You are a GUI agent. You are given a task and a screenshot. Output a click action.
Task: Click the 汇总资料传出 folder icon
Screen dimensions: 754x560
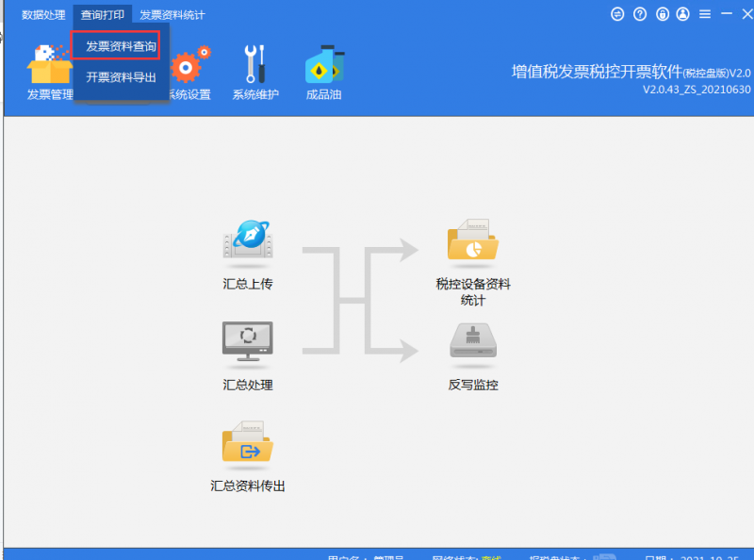click(x=247, y=443)
